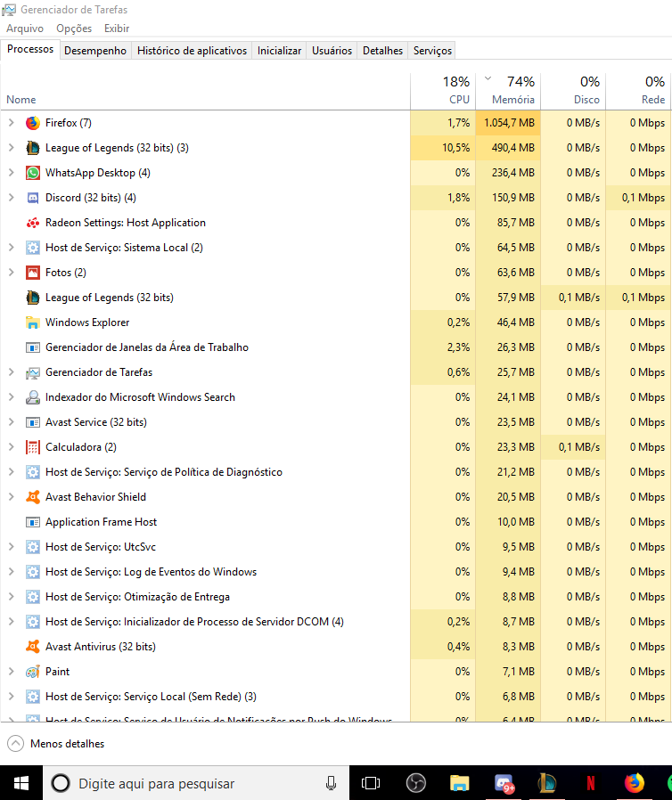Viewport: 672px width, 800px height.
Task: Open League of Legends from taskbar
Action: 547,783
